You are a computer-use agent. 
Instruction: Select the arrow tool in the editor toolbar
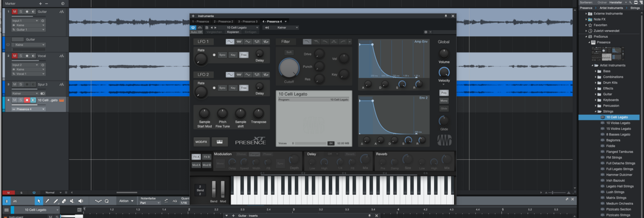[x=38, y=201]
